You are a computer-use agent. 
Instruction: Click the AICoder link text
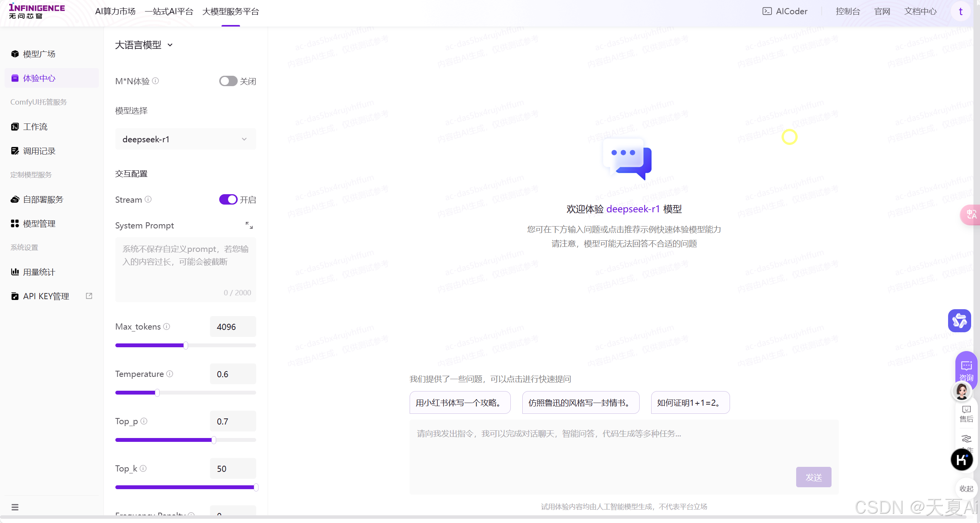[792, 11]
